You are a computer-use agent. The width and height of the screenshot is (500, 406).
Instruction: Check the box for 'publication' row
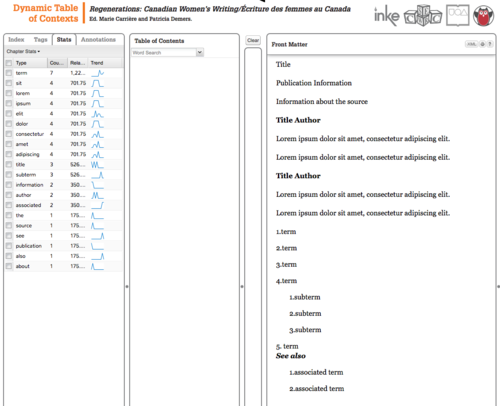(9, 246)
